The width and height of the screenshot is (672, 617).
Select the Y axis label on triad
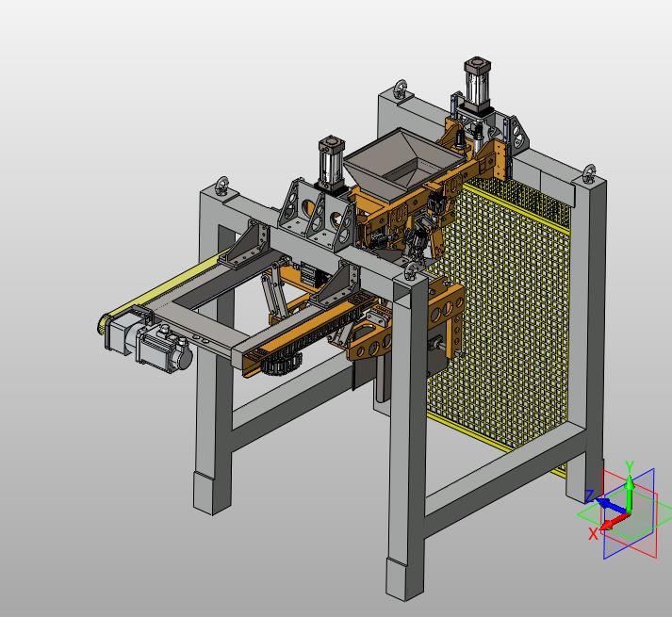pos(630,466)
